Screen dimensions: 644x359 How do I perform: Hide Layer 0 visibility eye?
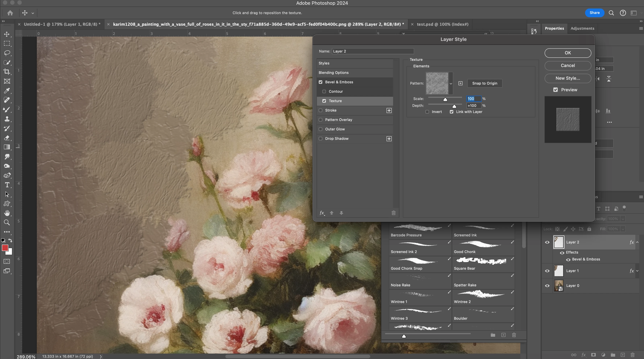(547, 285)
